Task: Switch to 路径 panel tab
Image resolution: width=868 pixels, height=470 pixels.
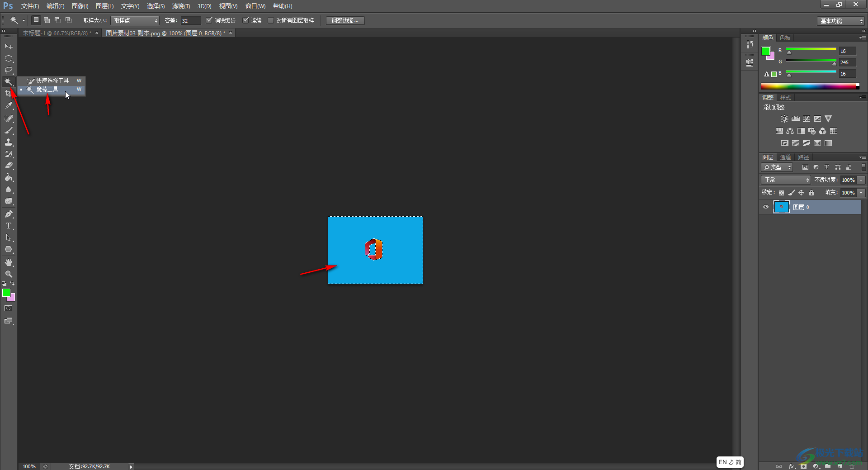Action: [x=803, y=157]
